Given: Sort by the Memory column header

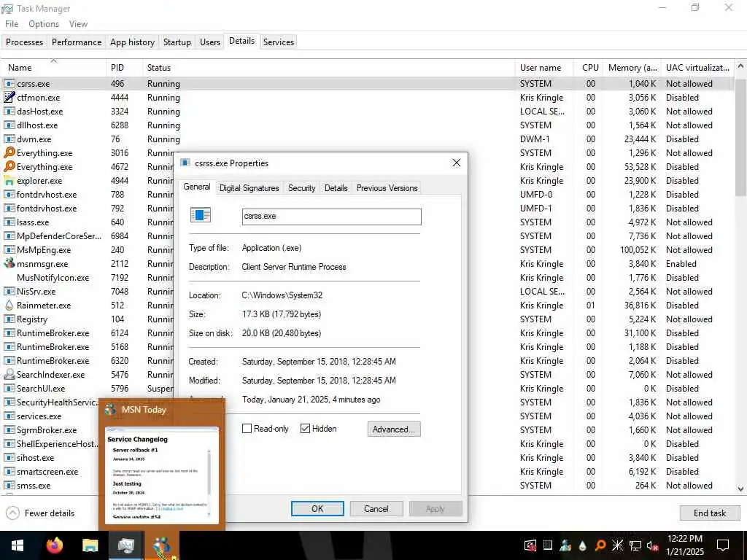Looking at the screenshot, I should pos(632,68).
